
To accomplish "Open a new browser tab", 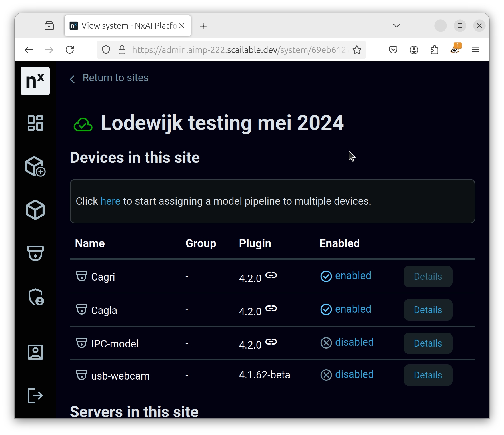I will (x=203, y=26).
